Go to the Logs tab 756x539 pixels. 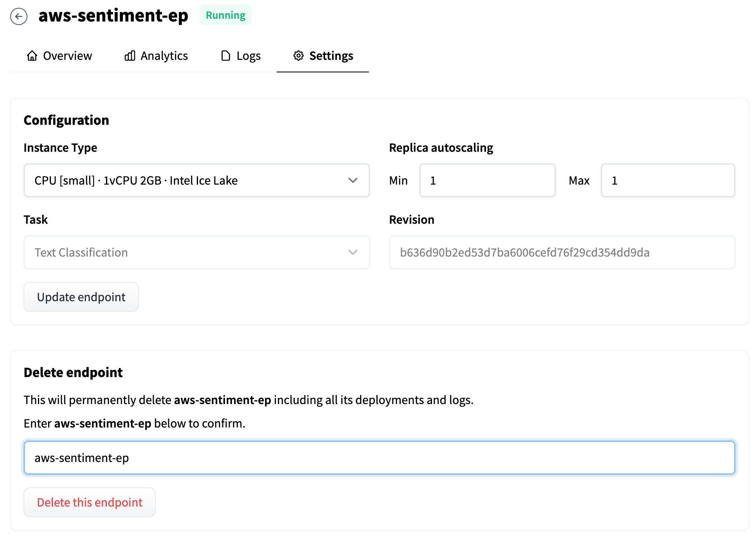[248, 56]
